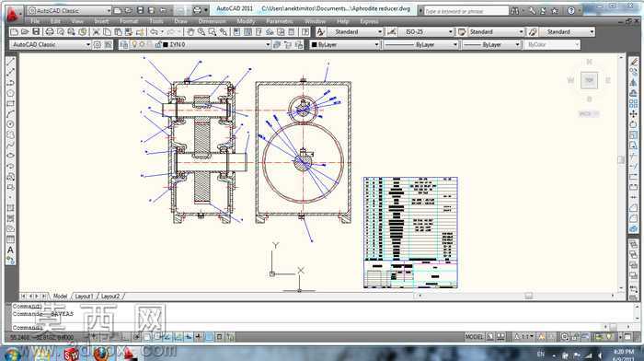Open lineweight ByLayer dropdown
Image resolution: width=644 pixels, height=361 pixels.
pos(491,44)
